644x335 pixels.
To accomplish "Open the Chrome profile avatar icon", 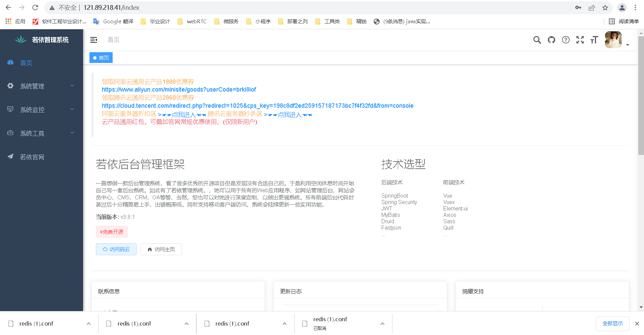I will pyautogui.click(x=622, y=7).
